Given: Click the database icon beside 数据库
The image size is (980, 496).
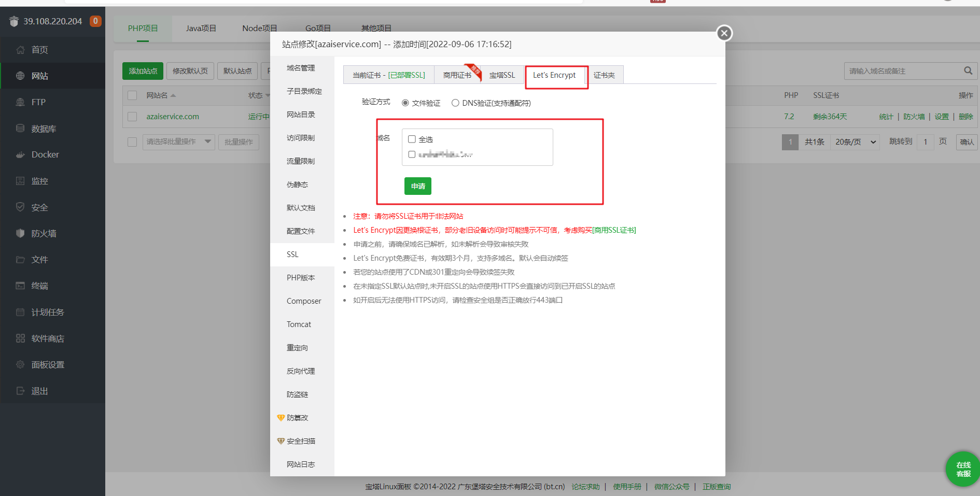Looking at the screenshot, I should [20, 128].
